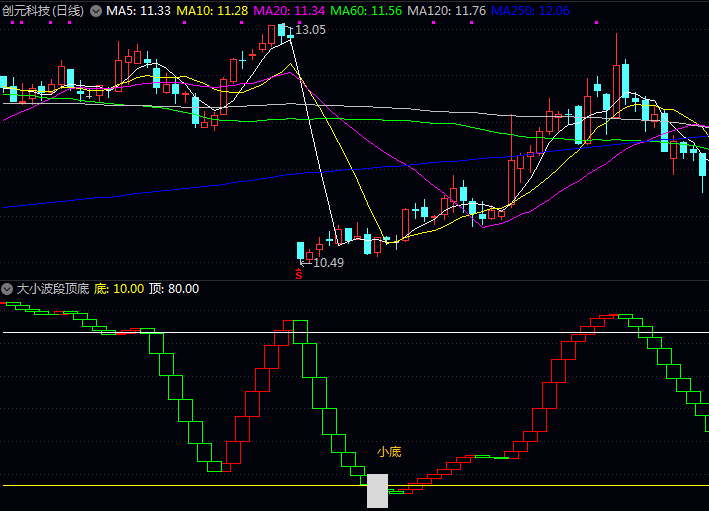Click the 小底 signal label
This screenshot has height=511, width=709.
click(x=389, y=452)
